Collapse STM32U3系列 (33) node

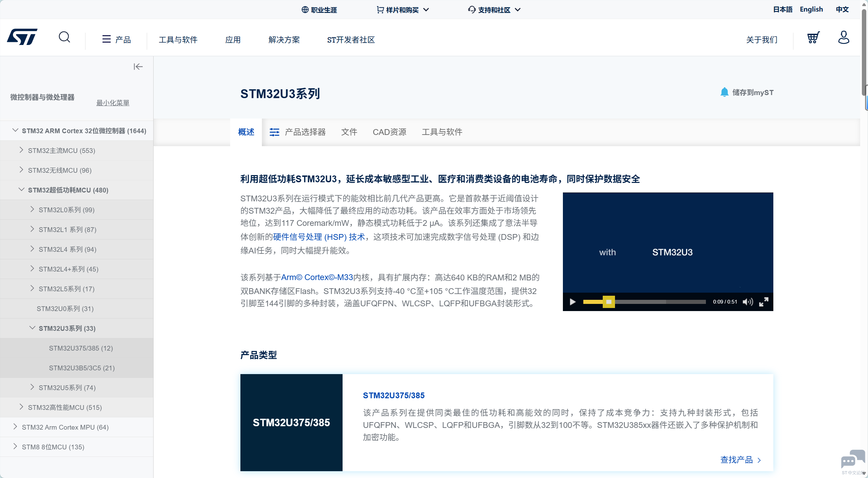point(32,328)
